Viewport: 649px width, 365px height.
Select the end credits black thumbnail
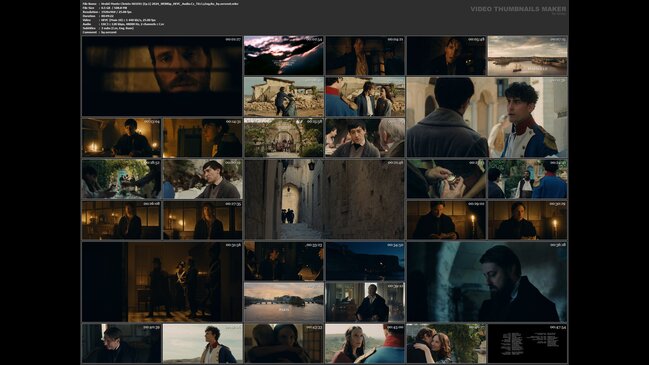(x=527, y=343)
